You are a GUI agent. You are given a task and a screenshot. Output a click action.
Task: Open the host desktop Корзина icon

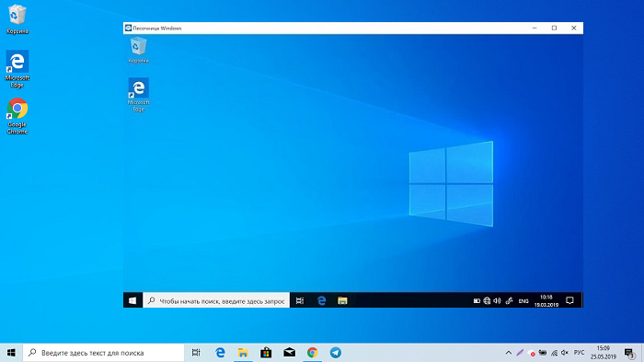(x=17, y=19)
